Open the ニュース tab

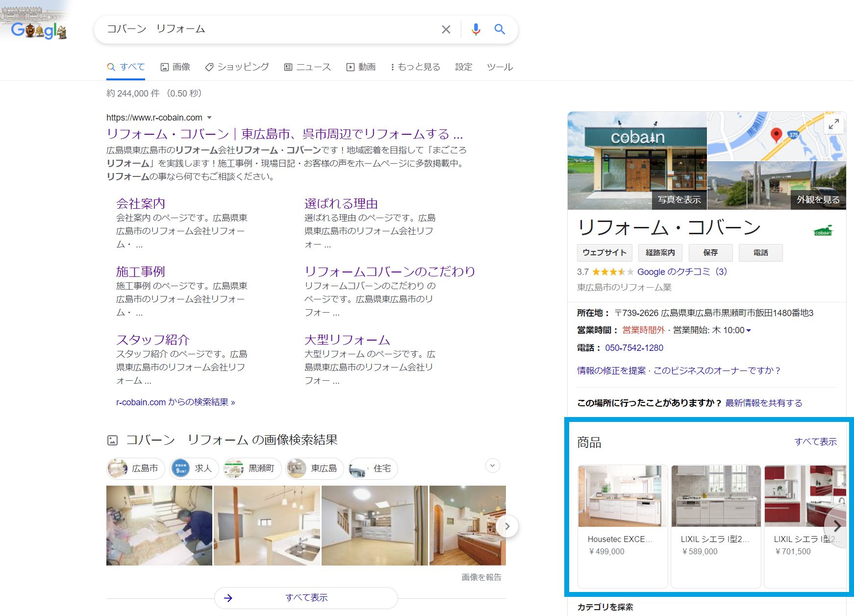pyautogui.click(x=307, y=67)
